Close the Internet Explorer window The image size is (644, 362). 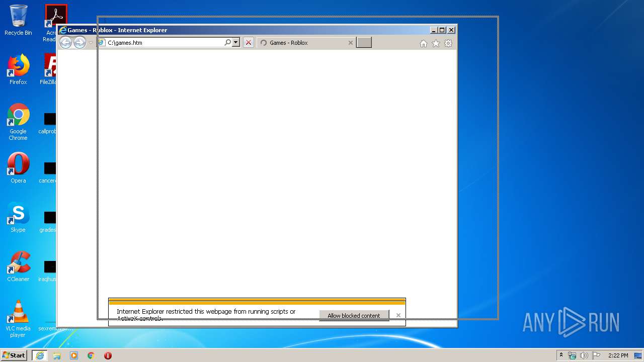[x=451, y=30]
